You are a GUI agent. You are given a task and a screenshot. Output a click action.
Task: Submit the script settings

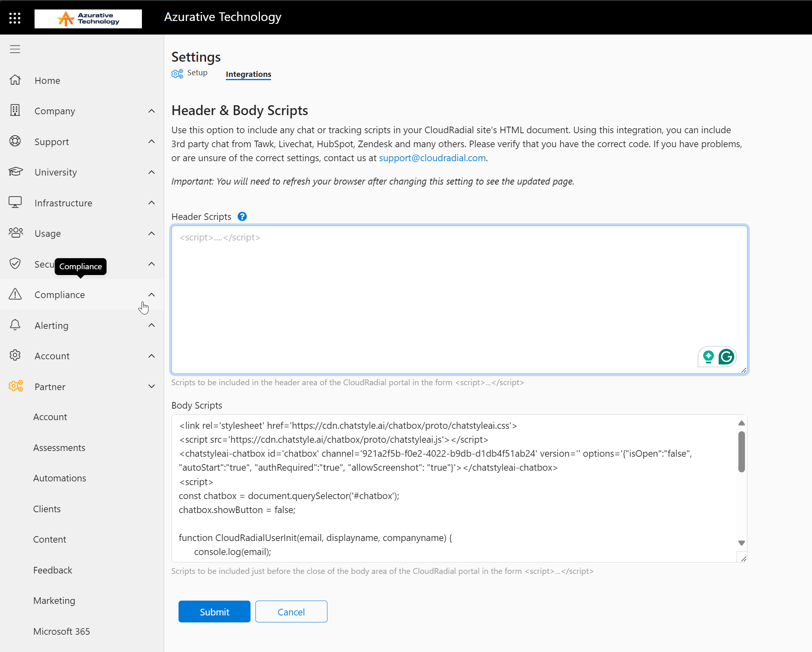point(214,612)
